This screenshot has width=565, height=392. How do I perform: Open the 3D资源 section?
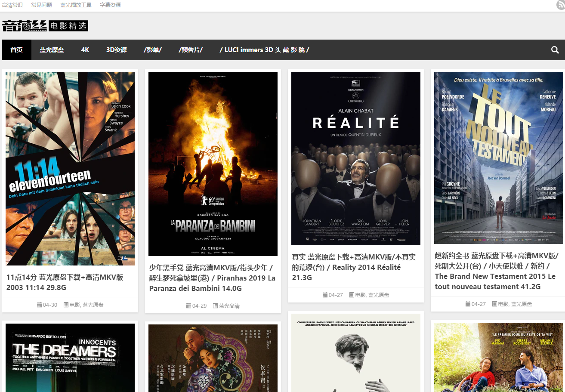[117, 50]
